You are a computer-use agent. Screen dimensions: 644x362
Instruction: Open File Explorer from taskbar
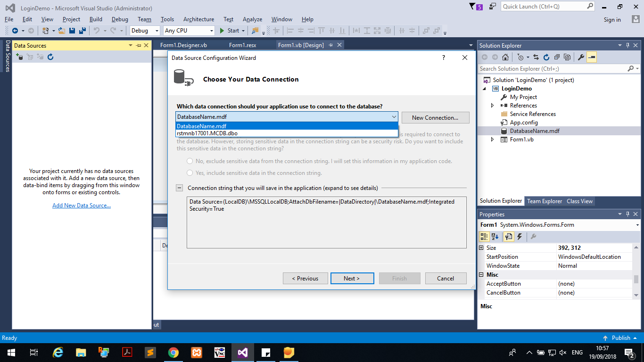tap(81, 352)
